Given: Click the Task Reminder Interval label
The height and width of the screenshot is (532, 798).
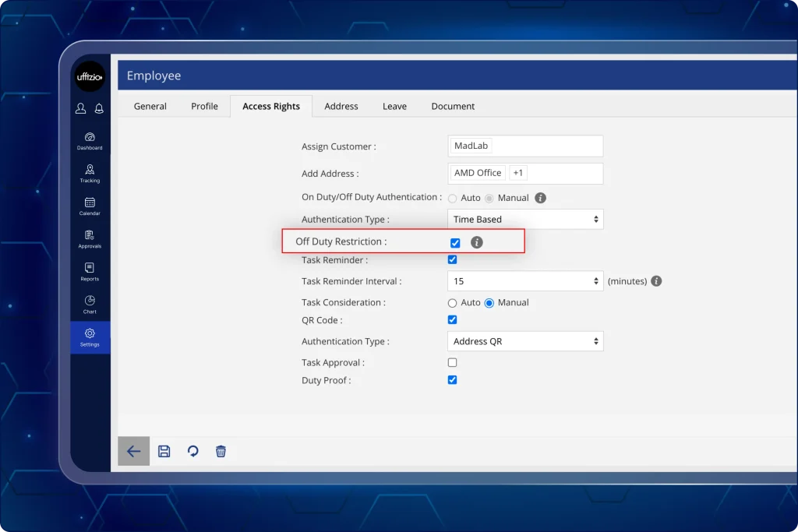Looking at the screenshot, I should (x=351, y=281).
